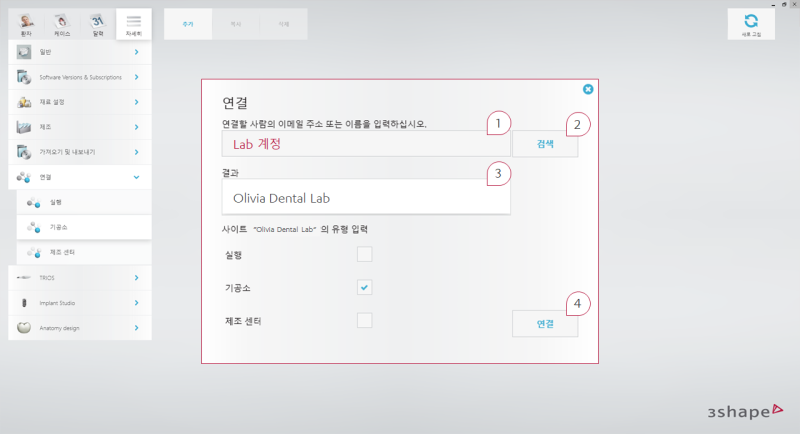Expand the 일반 section chevron
Viewport: 800px width, 434px height.
(136, 52)
